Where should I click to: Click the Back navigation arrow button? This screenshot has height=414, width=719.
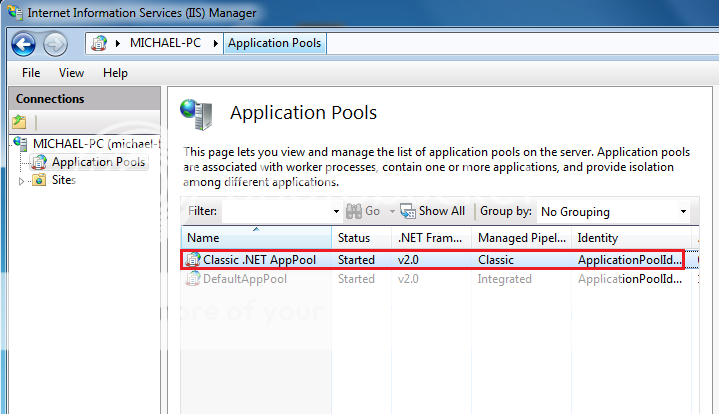tap(23, 44)
